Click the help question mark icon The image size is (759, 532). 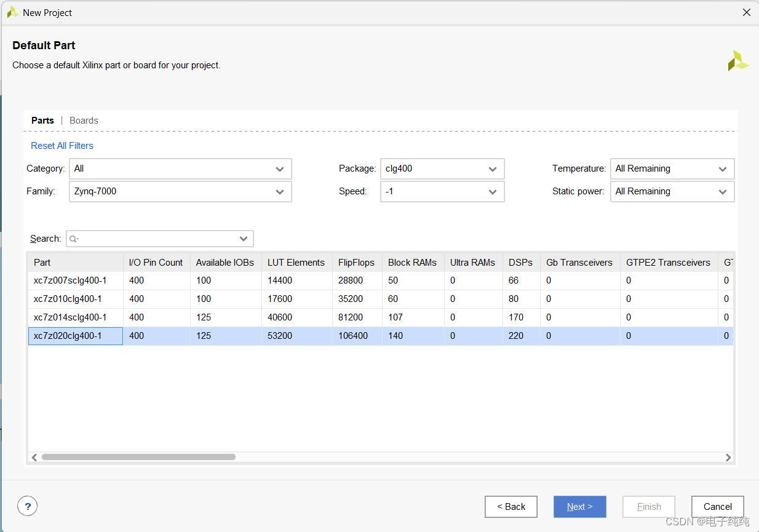[27, 506]
